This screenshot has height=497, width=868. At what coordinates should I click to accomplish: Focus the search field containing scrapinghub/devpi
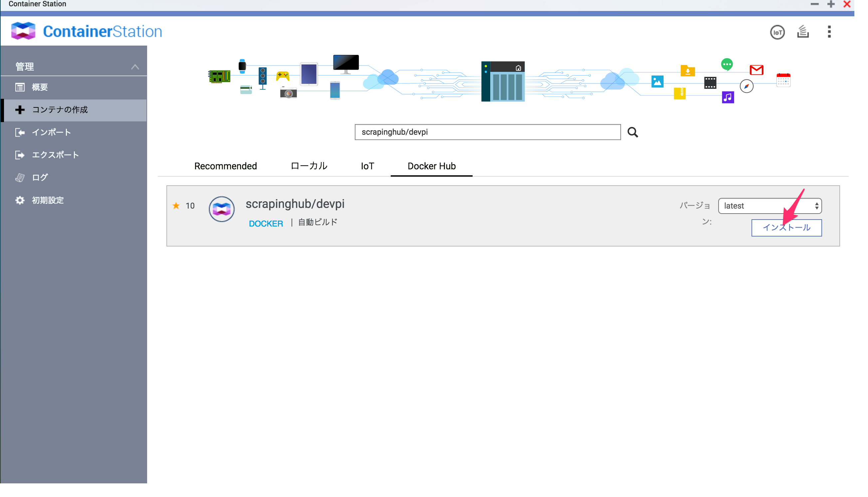[488, 132]
